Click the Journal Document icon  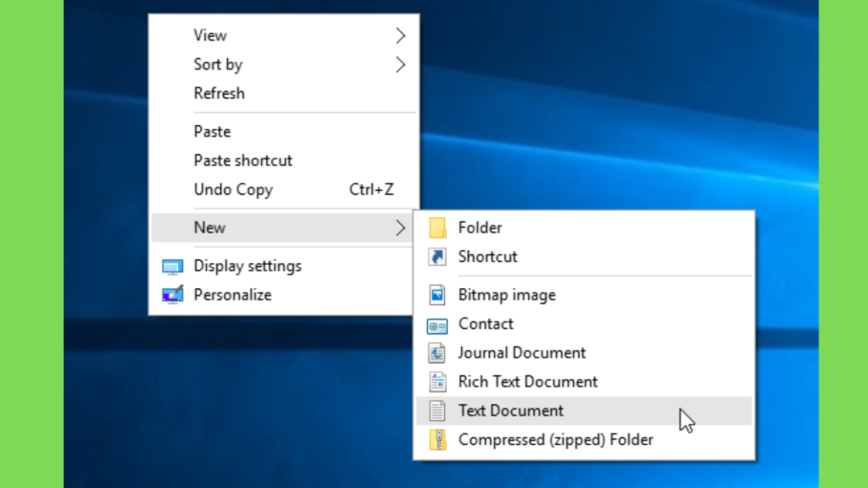pos(437,353)
